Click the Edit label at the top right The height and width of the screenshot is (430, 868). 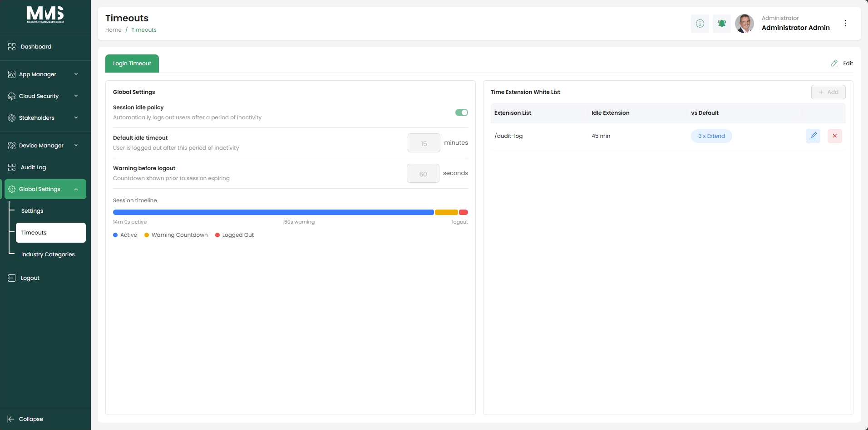(848, 64)
